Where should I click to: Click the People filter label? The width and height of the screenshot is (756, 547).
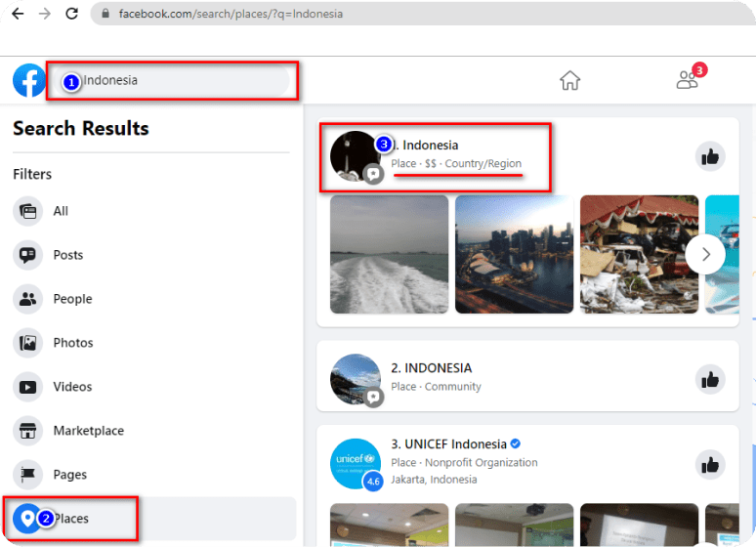point(73,299)
